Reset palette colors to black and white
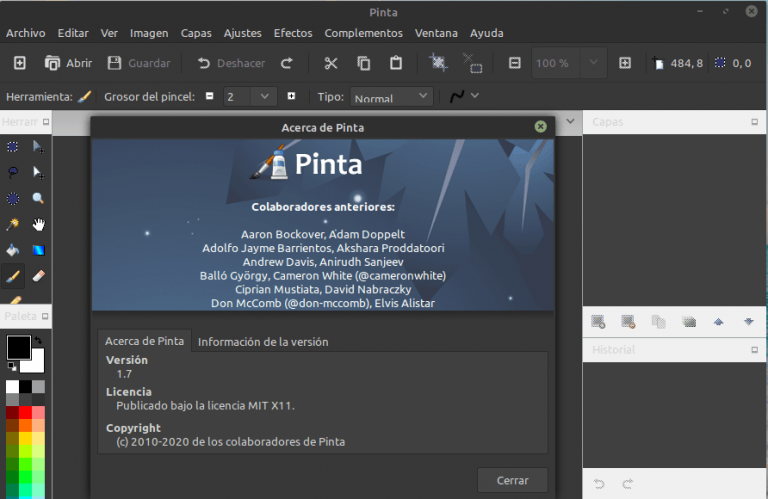This screenshot has height=499, width=768. pyautogui.click(x=12, y=367)
